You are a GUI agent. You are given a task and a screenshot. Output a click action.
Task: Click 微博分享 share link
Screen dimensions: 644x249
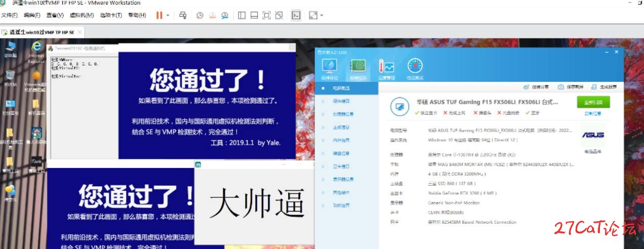(536, 87)
